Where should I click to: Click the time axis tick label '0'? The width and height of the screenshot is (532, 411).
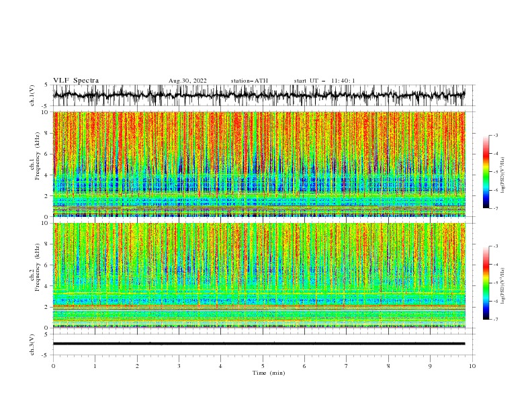[53, 366]
